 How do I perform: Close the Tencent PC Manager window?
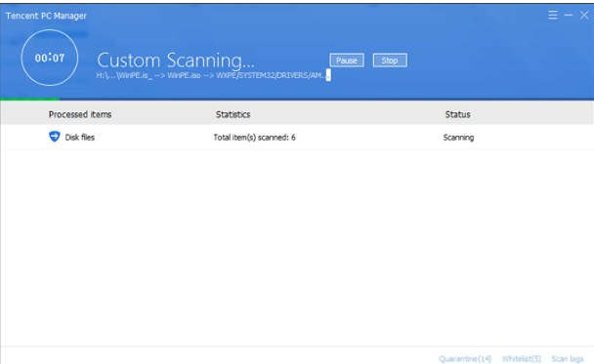(x=584, y=16)
